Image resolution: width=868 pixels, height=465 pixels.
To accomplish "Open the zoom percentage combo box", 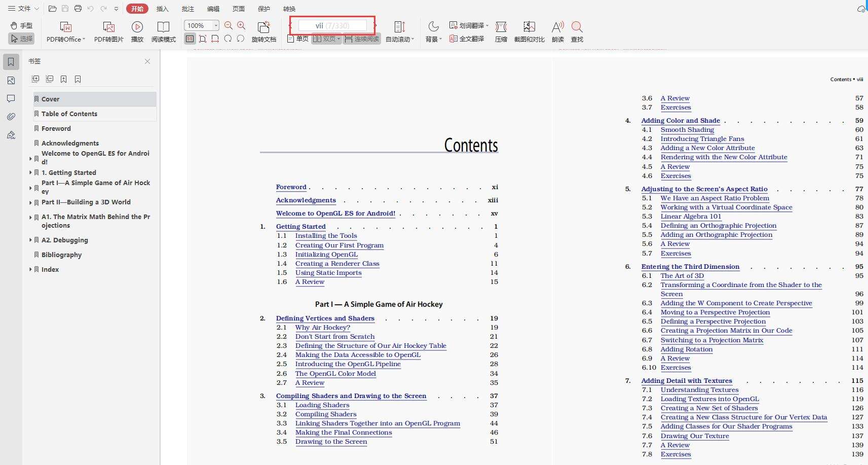I will pyautogui.click(x=201, y=25).
